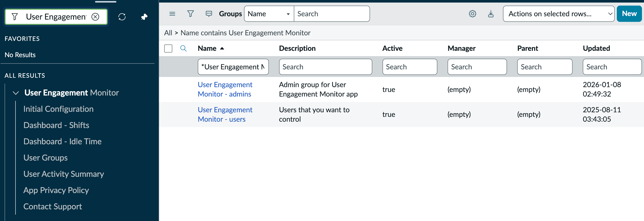
Task: Toggle the column search magnifier icon
Action: click(x=183, y=48)
